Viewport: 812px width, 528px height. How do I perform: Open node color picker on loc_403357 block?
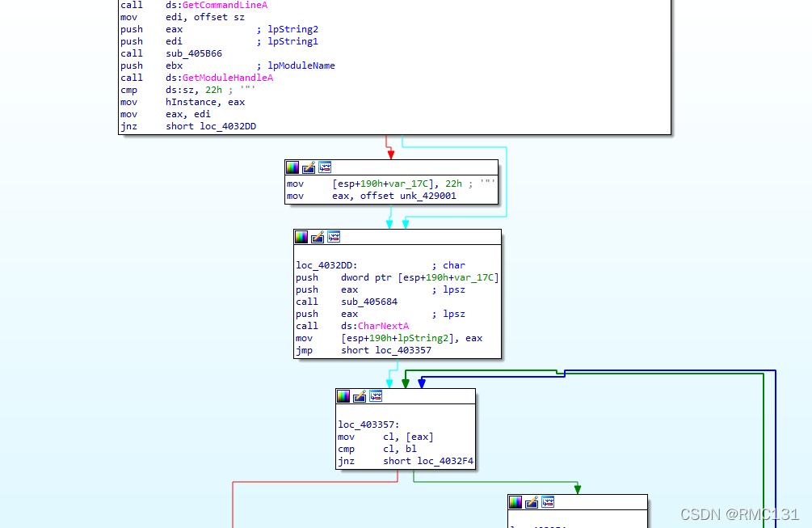pyautogui.click(x=343, y=396)
